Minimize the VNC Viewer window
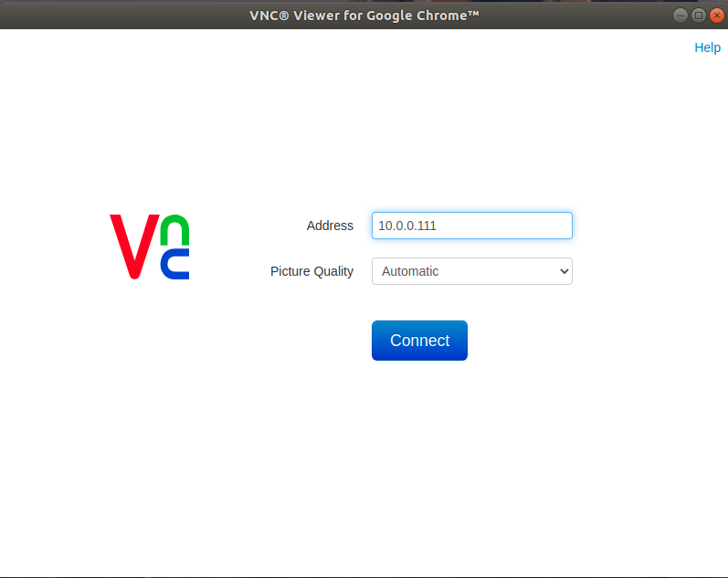The image size is (728, 578). (x=681, y=16)
